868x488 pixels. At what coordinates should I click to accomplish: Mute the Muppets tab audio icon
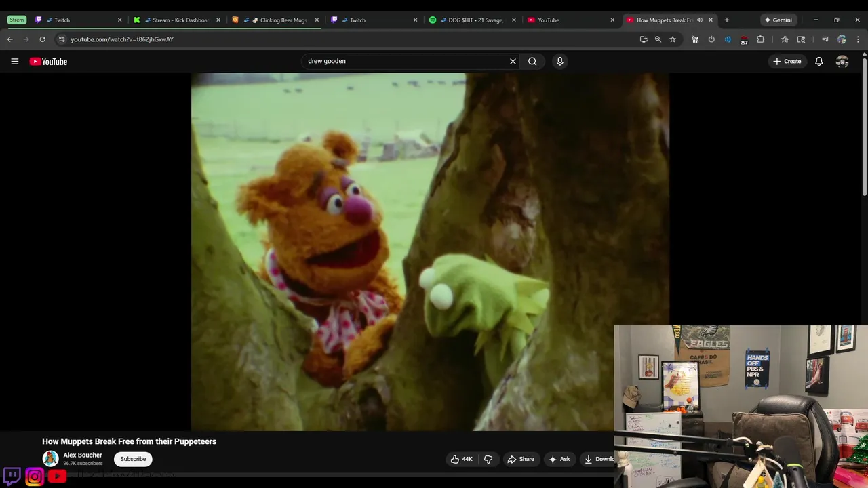click(x=699, y=20)
